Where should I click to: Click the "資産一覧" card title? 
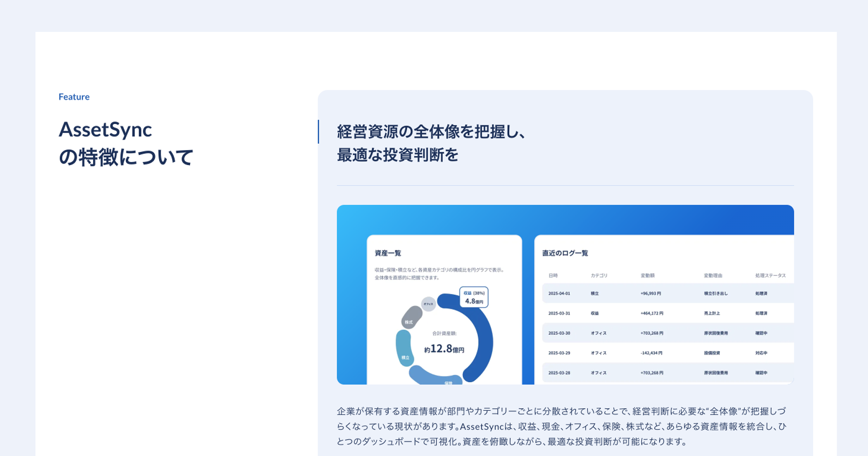388,253
